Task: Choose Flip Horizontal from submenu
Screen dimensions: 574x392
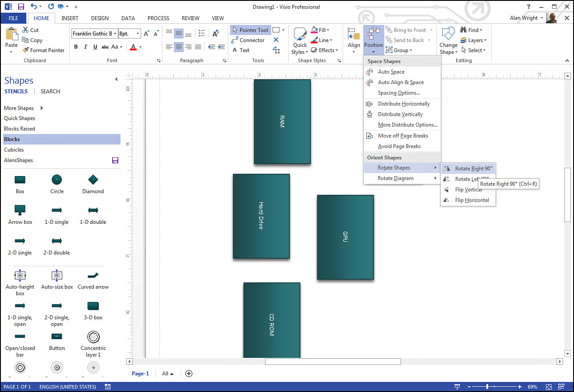Action: pos(468,200)
